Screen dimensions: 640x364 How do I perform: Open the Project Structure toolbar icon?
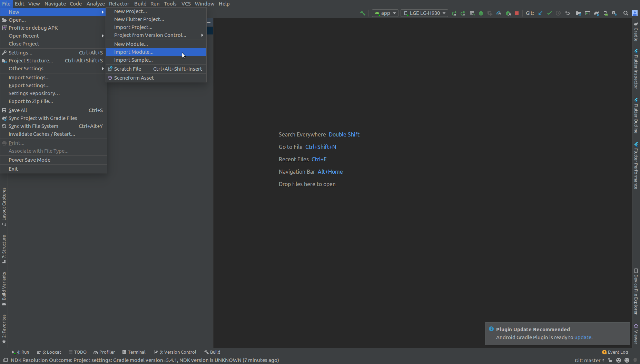(x=579, y=13)
